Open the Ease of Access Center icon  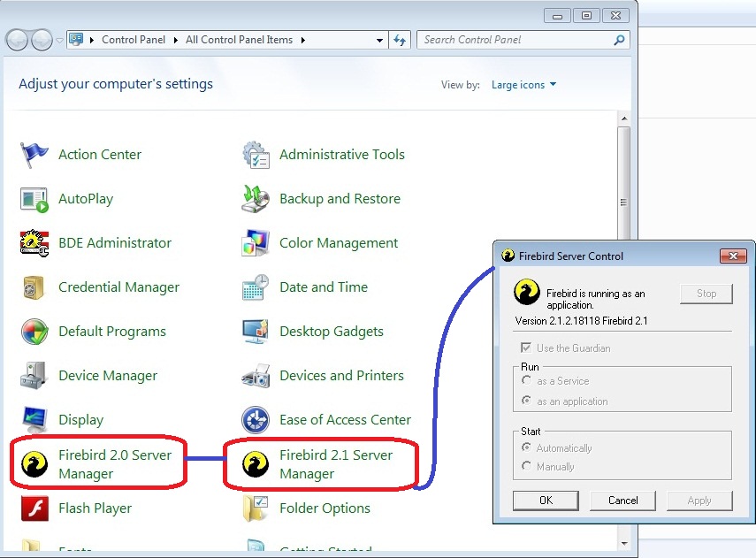pos(256,420)
